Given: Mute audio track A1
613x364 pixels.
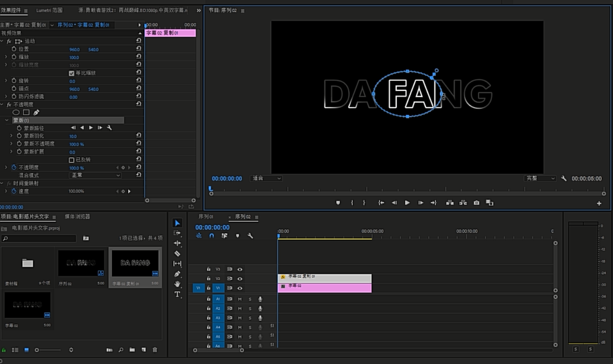Looking at the screenshot, I should 240,299.
